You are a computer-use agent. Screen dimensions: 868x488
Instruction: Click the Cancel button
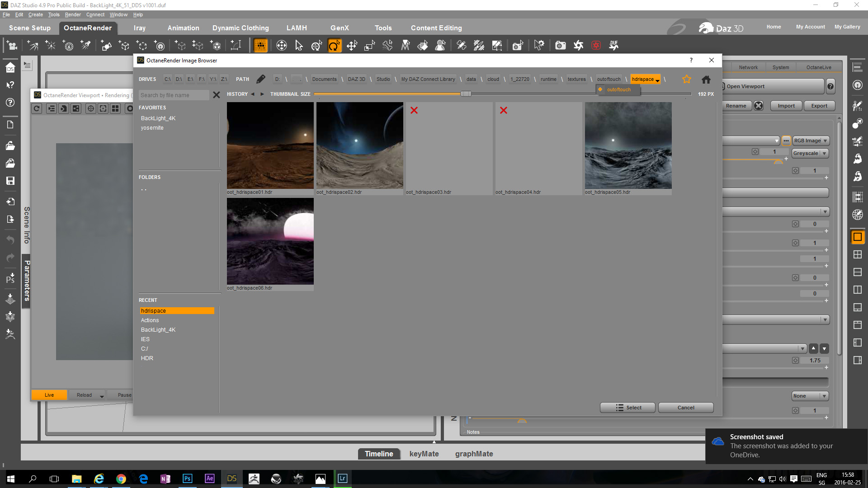tap(685, 408)
